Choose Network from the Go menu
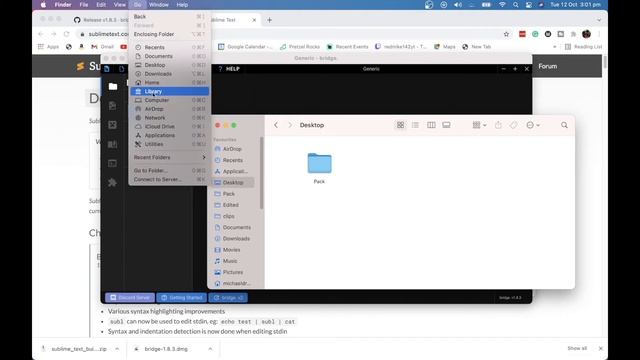The width and height of the screenshot is (640, 360). click(169, 118)
